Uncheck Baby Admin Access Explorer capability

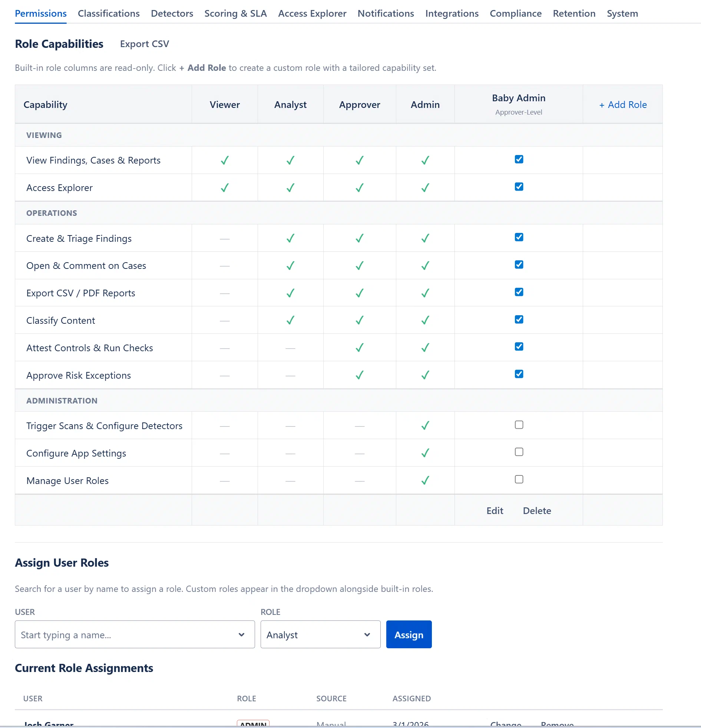coord(519,187)
